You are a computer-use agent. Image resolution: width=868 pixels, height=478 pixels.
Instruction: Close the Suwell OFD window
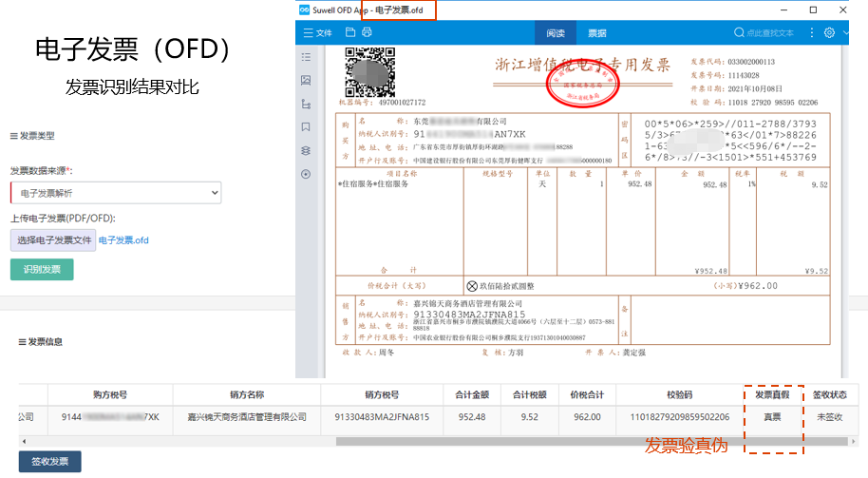pos(843,10)
